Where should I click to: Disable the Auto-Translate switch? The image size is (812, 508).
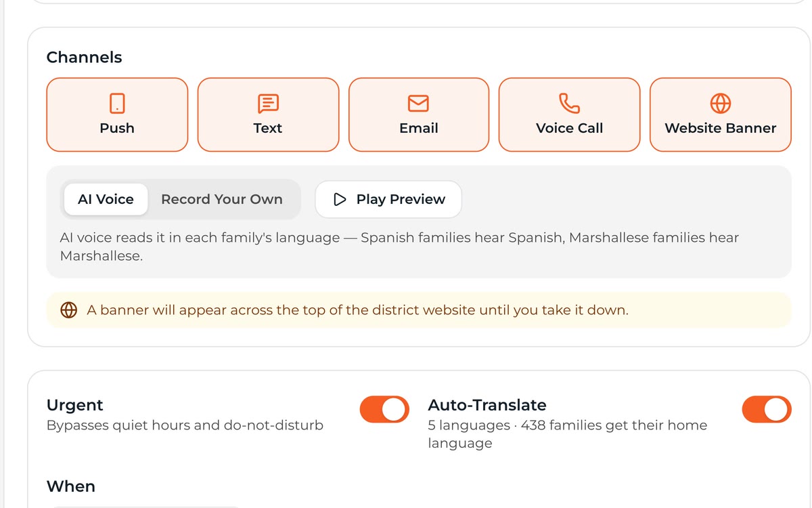coord(767,409)
